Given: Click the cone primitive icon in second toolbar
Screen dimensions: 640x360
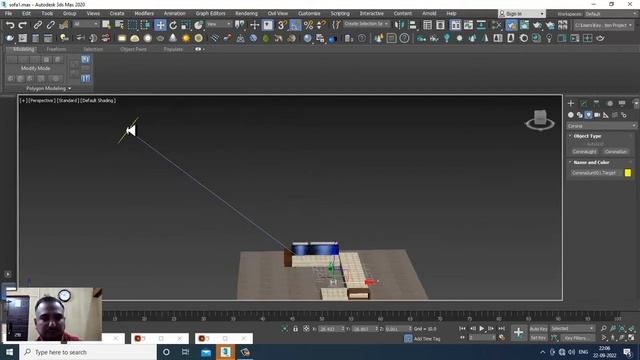Looking at the screenshot, I should click(173, 38).
